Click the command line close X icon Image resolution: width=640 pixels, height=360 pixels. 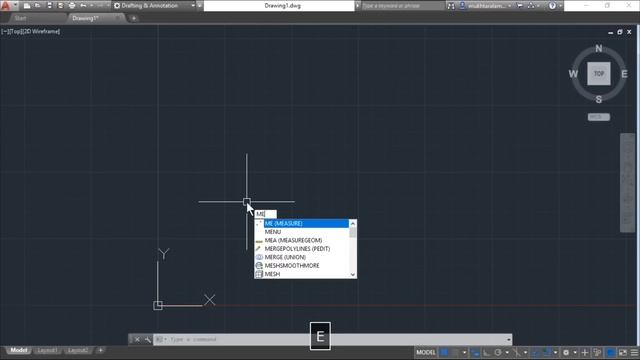click(x=137, y=339)
